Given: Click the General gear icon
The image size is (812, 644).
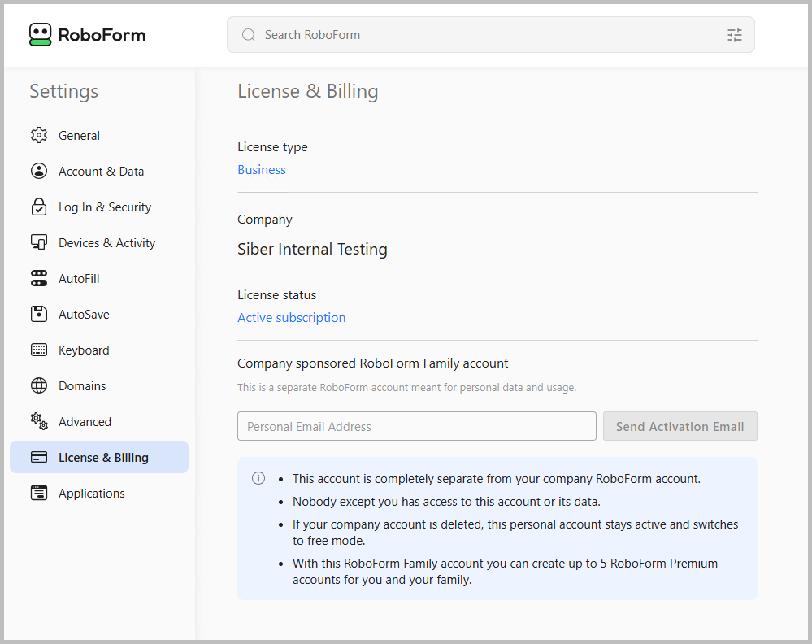Looking at the screenshot, I should point(39,136).
